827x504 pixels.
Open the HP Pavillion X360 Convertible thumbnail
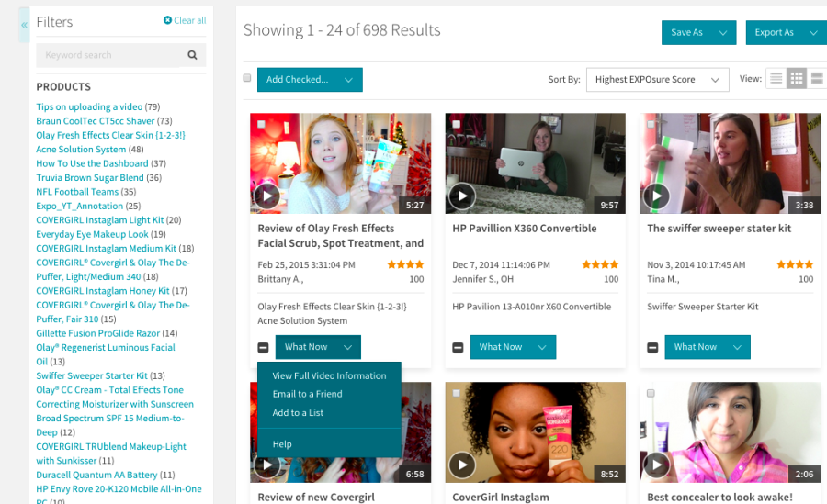[536, 163]
